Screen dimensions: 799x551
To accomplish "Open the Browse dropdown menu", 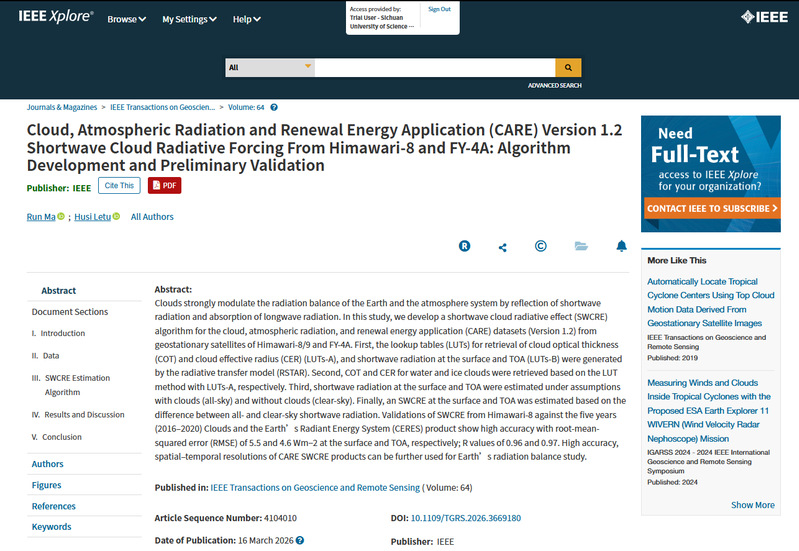I will (x=126, y=19).
